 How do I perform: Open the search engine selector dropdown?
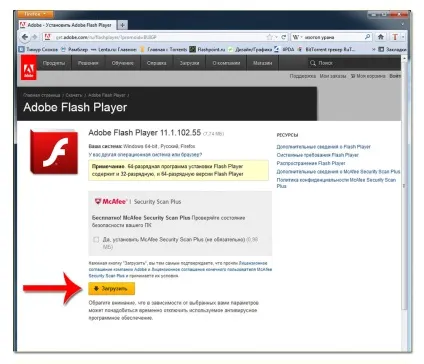[x=297, y=37]
